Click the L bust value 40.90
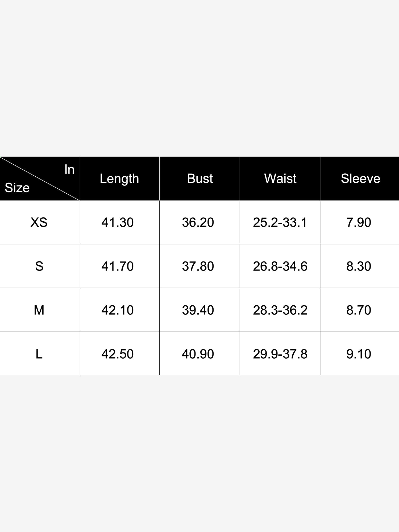399x532 pixels. tap(198, 354)
